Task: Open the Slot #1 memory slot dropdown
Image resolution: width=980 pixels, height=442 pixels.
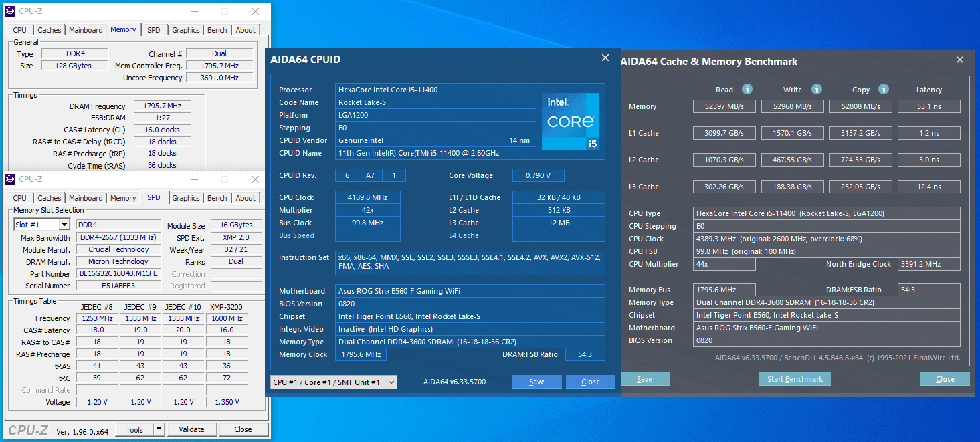Action: tap(64, 225)
